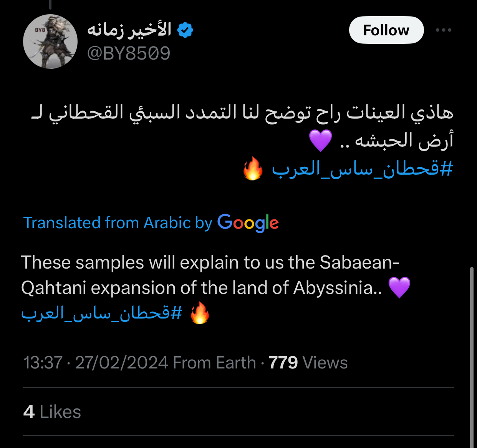This screenshot has width=477, height=448.
Task: Click the purple heart emoji in the original tweet
Action: point(321,141)
